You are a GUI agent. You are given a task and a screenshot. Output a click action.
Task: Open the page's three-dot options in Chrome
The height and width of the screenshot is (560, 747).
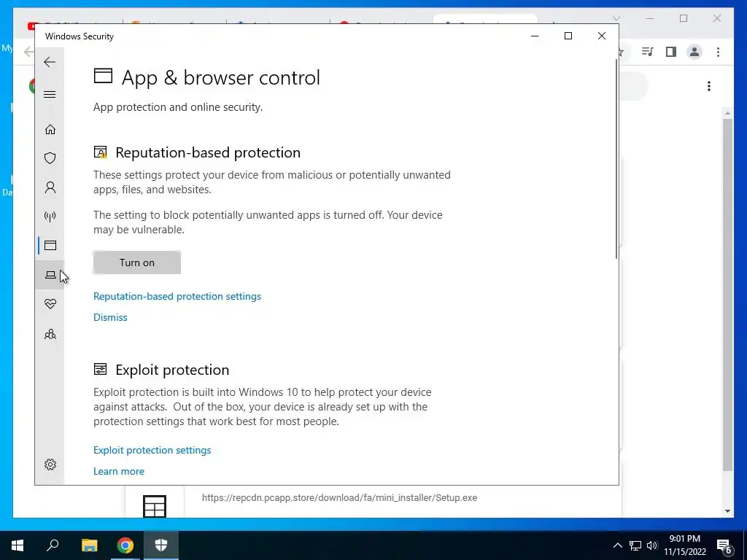pyautogui.click(x=709, y=86)
